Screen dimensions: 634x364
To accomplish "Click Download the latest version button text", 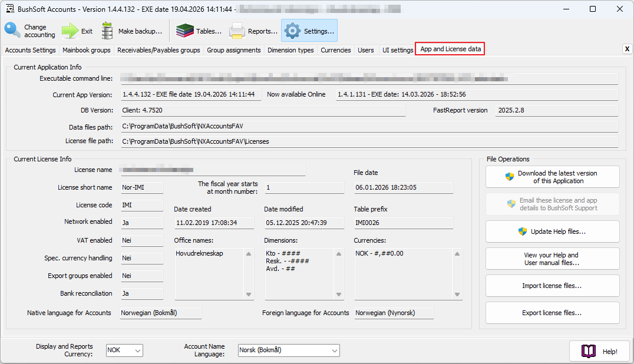I will coord(557,177).
